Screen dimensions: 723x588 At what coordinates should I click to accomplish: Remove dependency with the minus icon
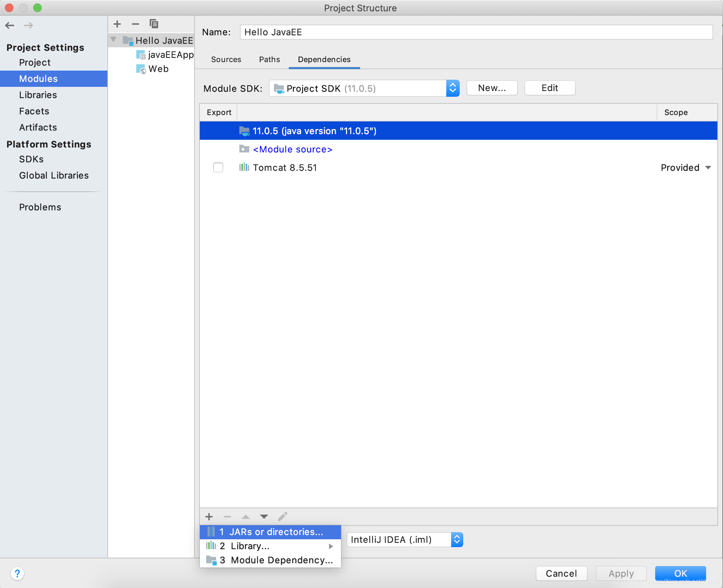(227, 517)
